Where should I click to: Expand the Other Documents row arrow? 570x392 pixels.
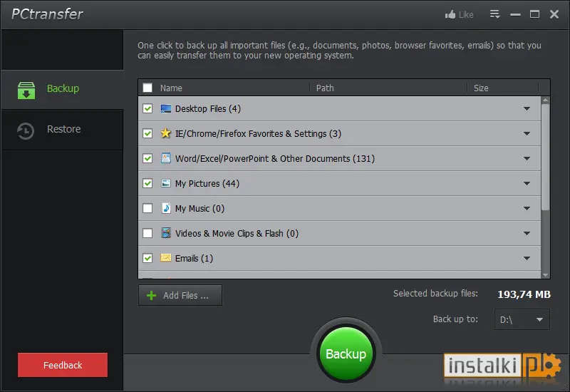pos(527,158)
